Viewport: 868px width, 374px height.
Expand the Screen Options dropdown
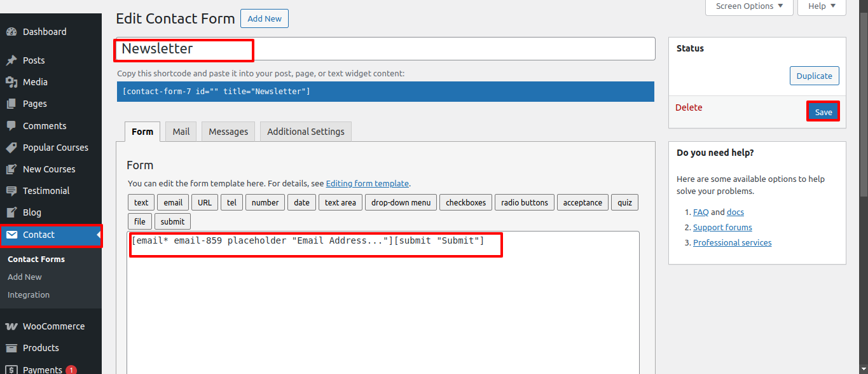pos(749,6)
